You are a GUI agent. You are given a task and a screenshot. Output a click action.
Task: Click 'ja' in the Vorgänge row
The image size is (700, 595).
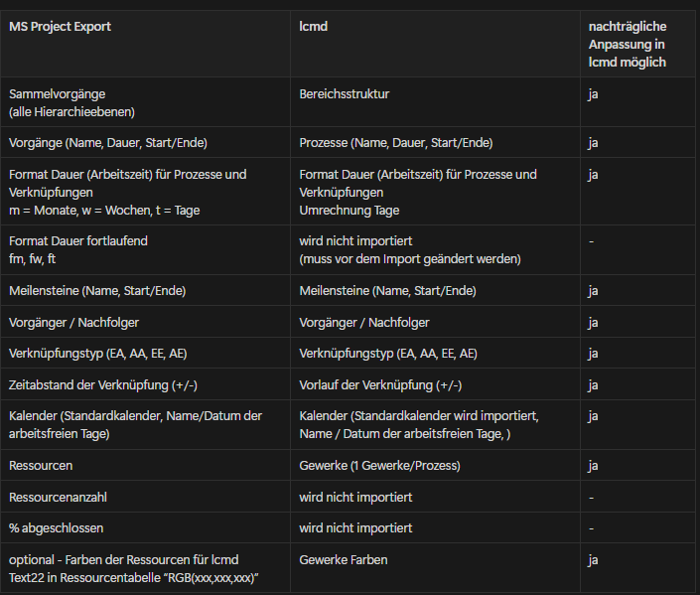point(593,143)
